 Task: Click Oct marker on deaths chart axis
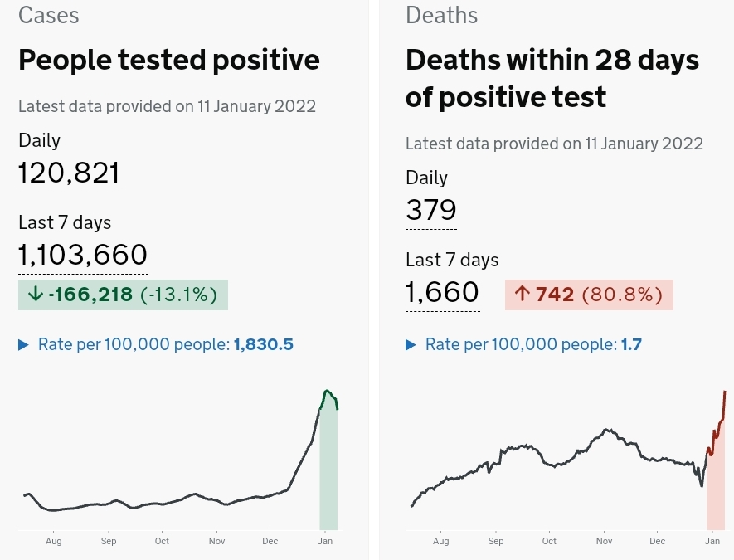click(x=549, y=541)
